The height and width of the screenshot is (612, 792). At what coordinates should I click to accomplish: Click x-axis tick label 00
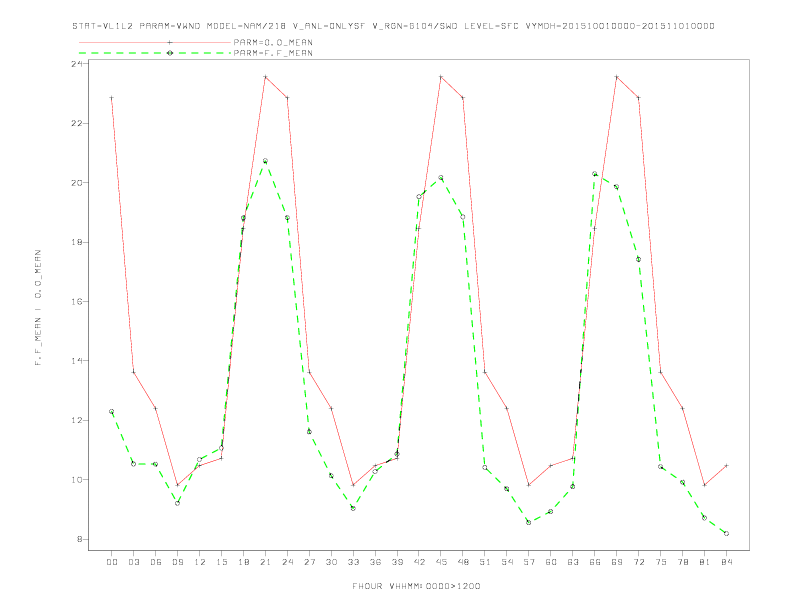tap(112, 562)
